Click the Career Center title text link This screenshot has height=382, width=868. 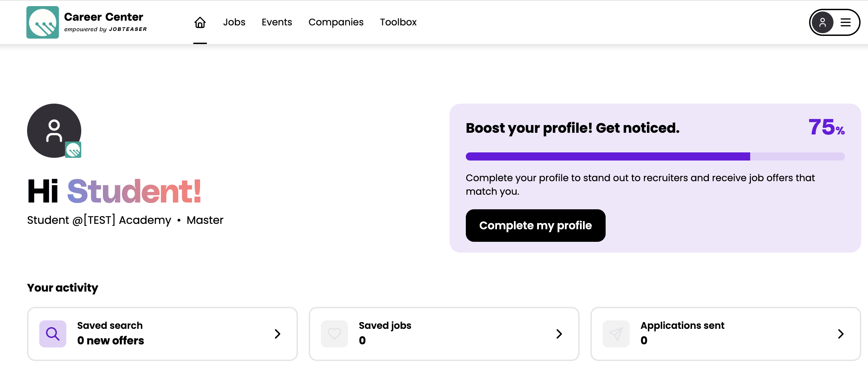click(x=104, y=17)
